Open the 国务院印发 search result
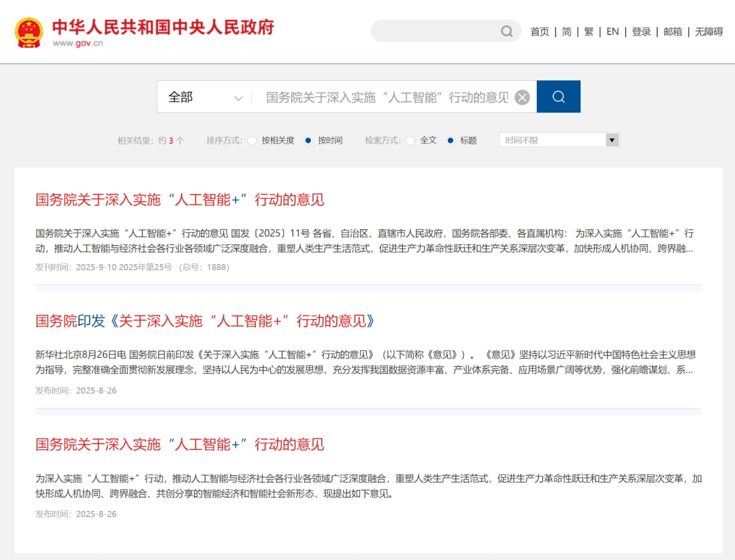The height and width of the screenshot is (560, 735). pos(205,321)
